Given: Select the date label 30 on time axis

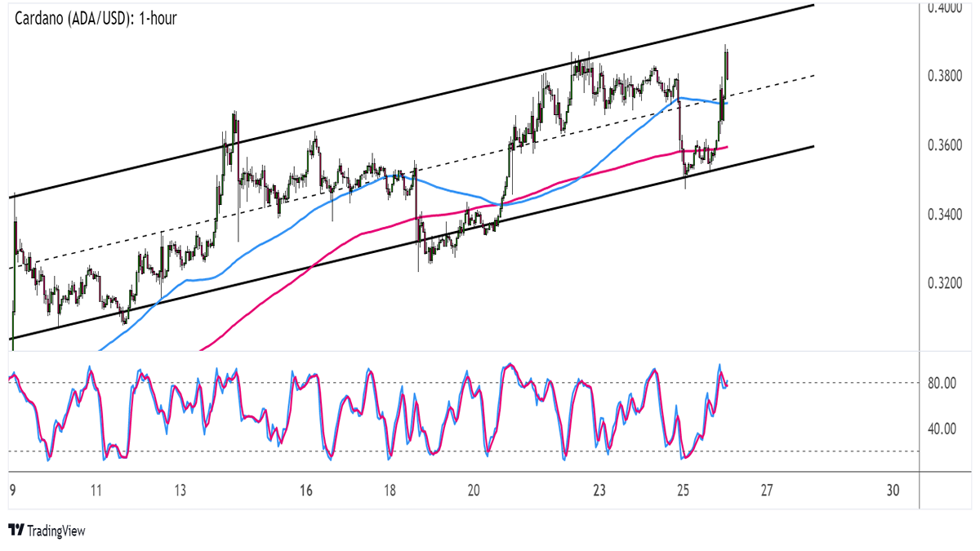Looking at the screenshot, I should pyautogui.click(x=893, y=491).
